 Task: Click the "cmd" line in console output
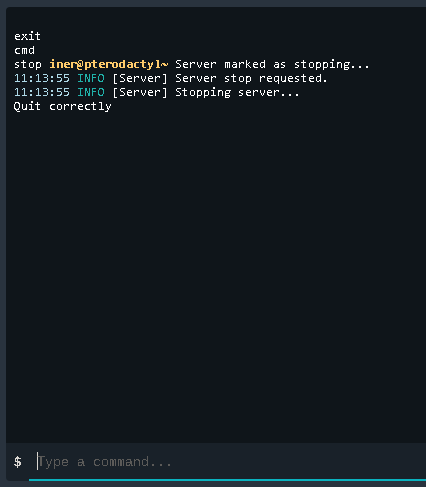pos(24,50)
